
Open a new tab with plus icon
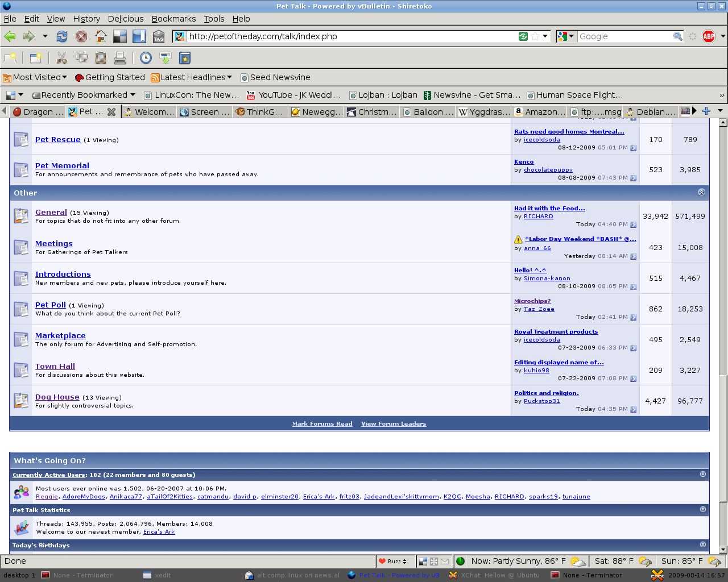(706, 111)
